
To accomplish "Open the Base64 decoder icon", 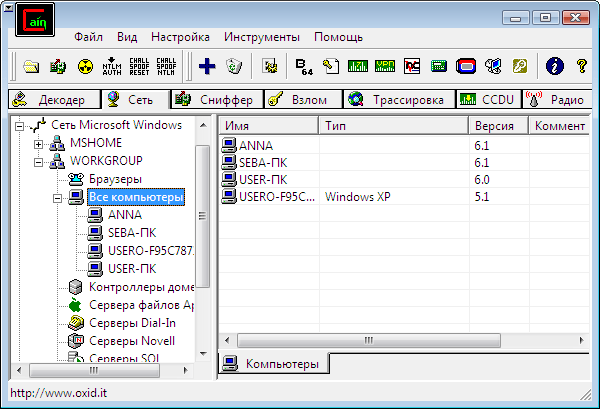I will 304,66.
